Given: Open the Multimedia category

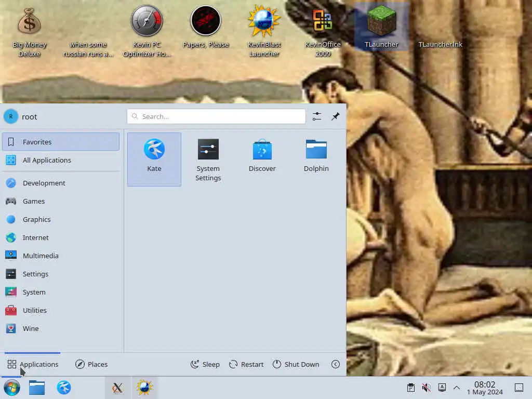Looking at the screenshot, I should pyautogui.click(x=61, y=256).
